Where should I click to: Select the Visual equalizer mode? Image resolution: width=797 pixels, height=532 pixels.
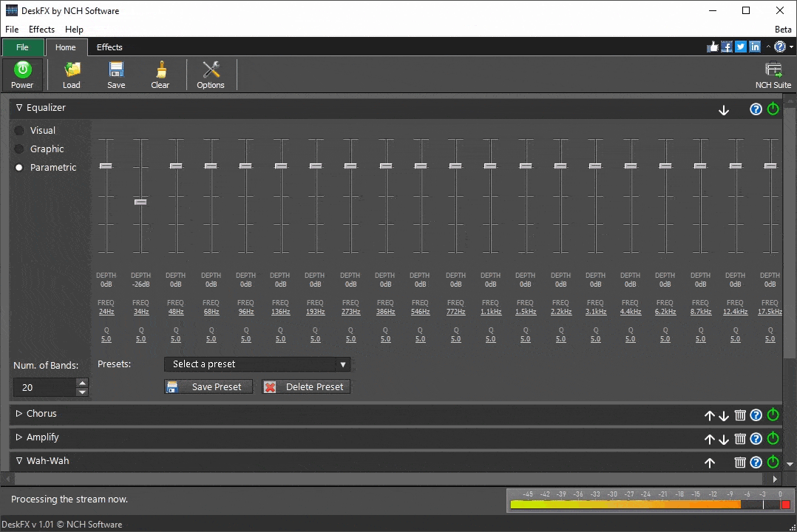click(x=19, y=130)
